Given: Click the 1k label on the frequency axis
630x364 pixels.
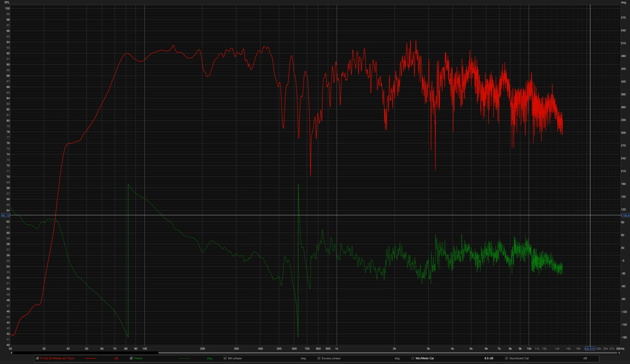Looking at the screenshot, I should click(336, 349).
